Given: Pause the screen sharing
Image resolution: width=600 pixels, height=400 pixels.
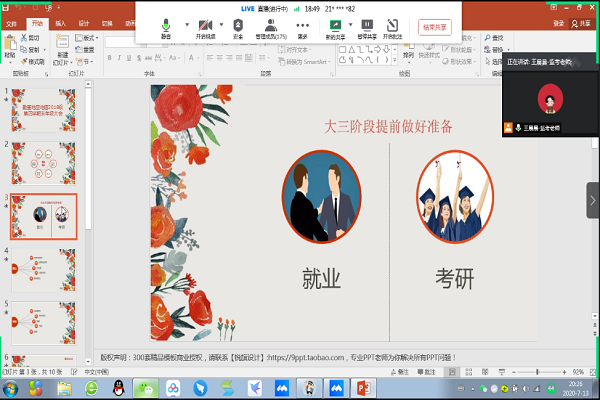Looking at the screenshot, I should tap(366, 25).
